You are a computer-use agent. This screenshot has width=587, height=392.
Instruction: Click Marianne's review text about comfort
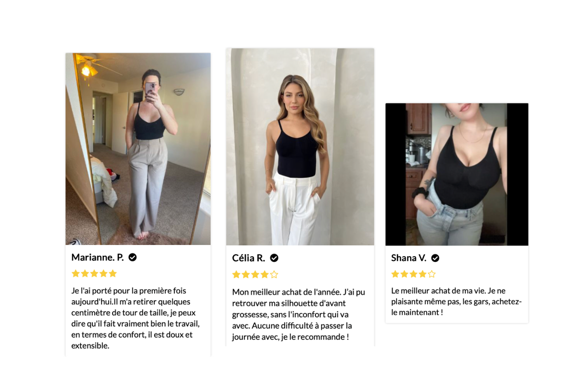(136, 318)
